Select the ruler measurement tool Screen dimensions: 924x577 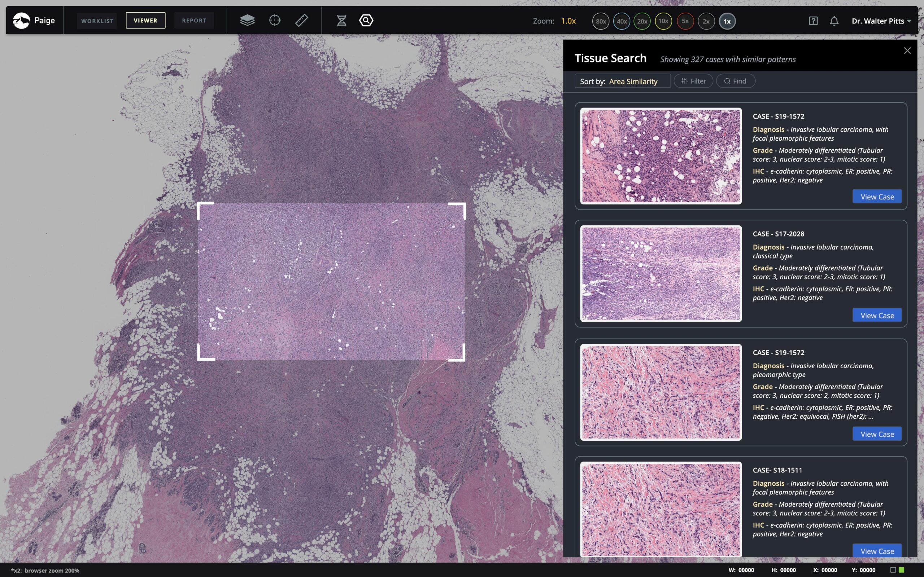tap(301, 20)
